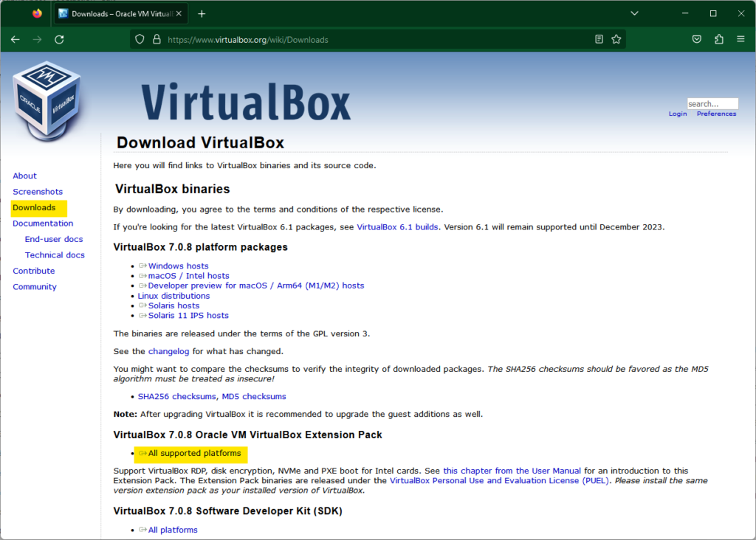Open a new tab with the plus icon
Screen dimensions: 756x540
[202, 14]
